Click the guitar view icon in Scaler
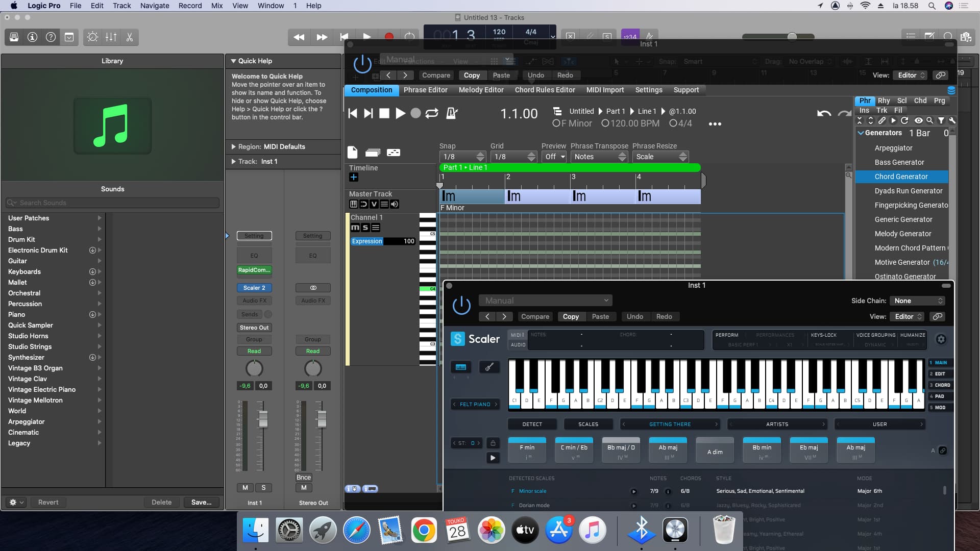This screenshot has width=980, height=551. 489,367
